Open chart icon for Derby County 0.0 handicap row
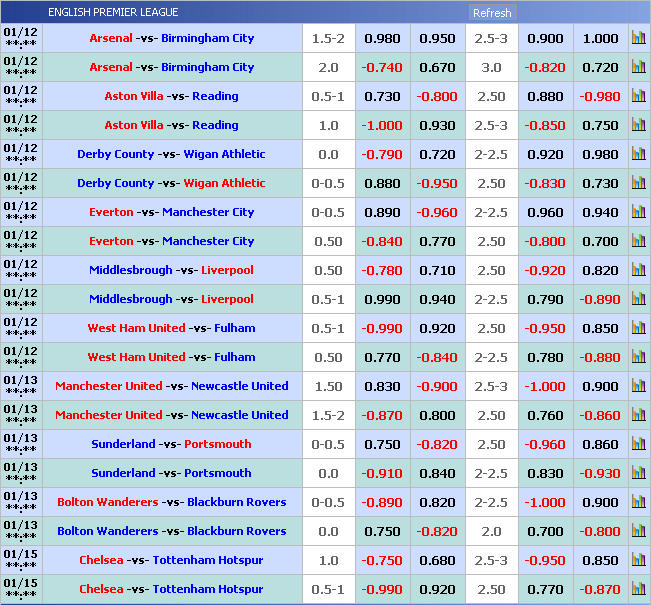 pyautogui.click(x=638, y=154)
